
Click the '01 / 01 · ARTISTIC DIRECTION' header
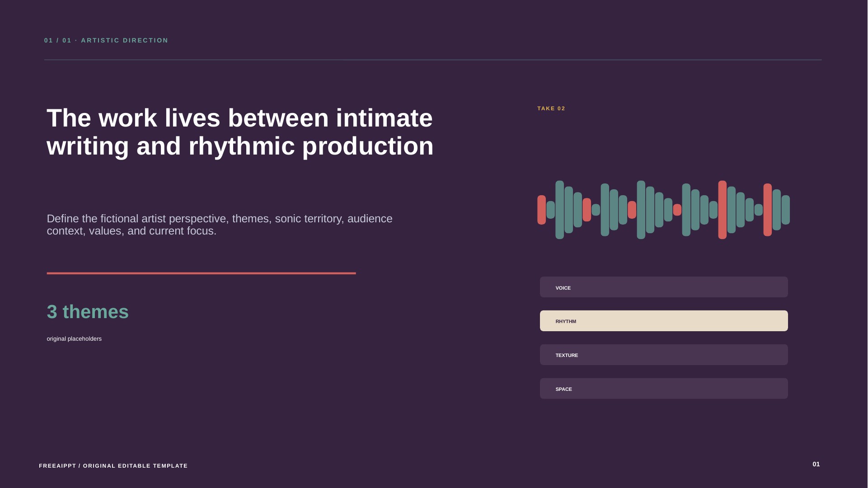(106, 40)
